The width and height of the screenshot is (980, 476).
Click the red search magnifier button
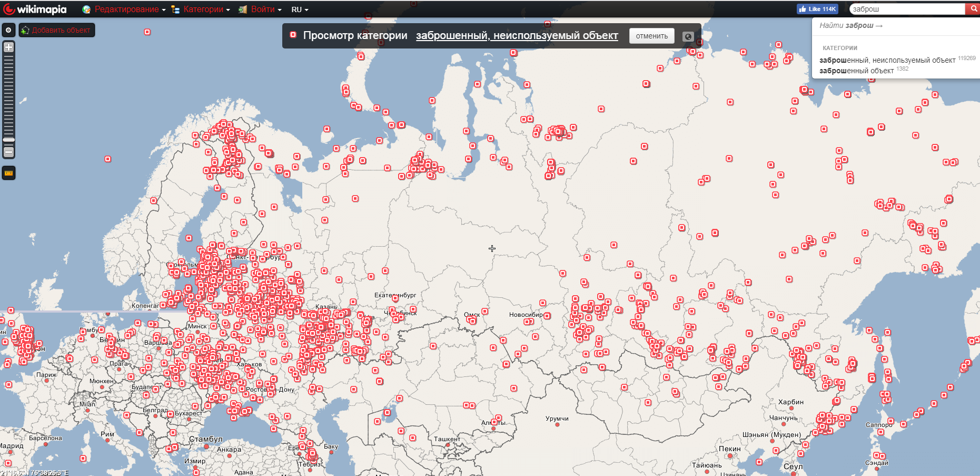pyautogui.click(x=973, y=9)
